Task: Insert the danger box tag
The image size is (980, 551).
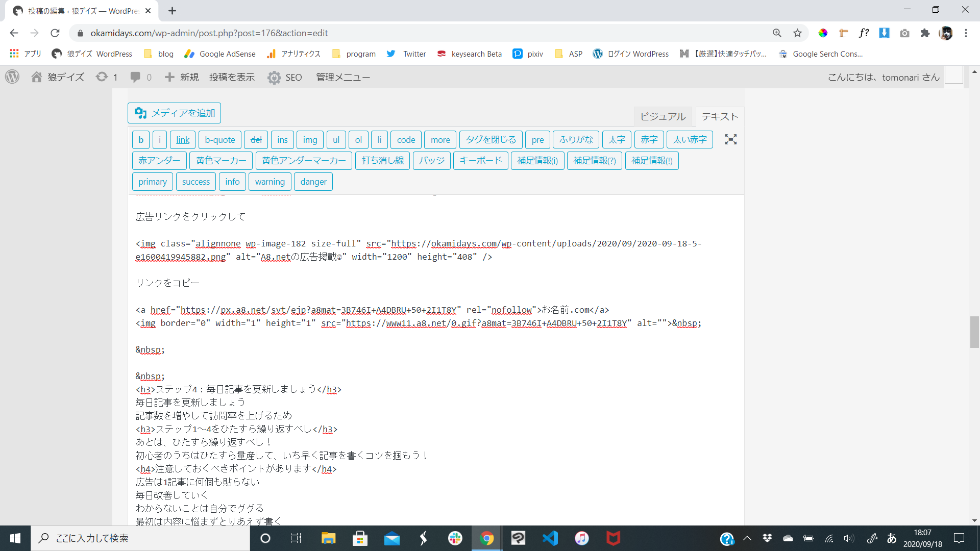Action: [313, 182]
